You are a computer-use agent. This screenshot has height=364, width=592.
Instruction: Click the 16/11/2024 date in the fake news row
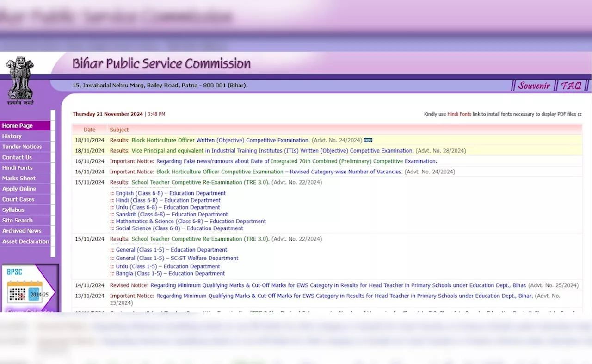click(x=90, y=161)
